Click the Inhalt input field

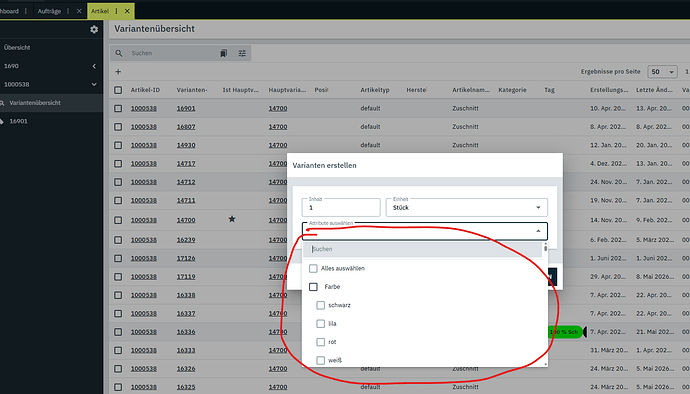(341, 207)
